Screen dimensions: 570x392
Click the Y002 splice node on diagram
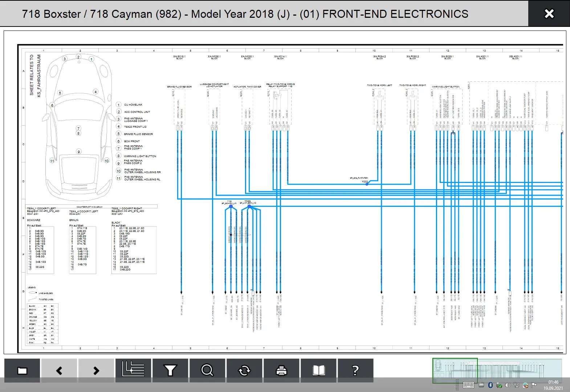click(x=367, y=184)
